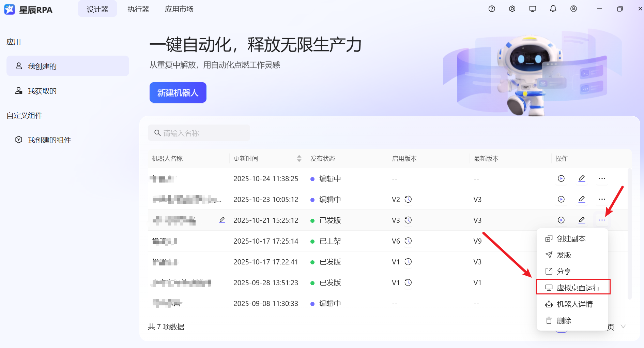Click the 新建机器人 button
Screen dimensions: 644x348
click(178, 92)
